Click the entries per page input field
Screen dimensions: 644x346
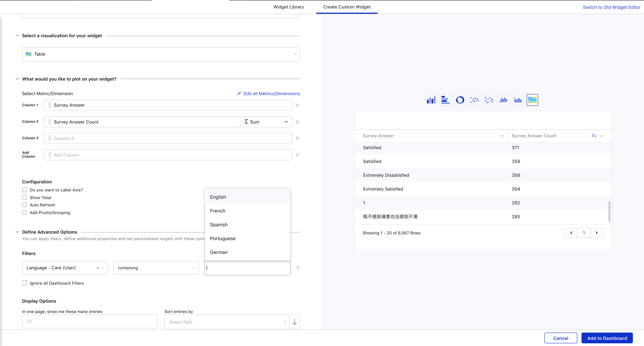(x=90, y=321)
